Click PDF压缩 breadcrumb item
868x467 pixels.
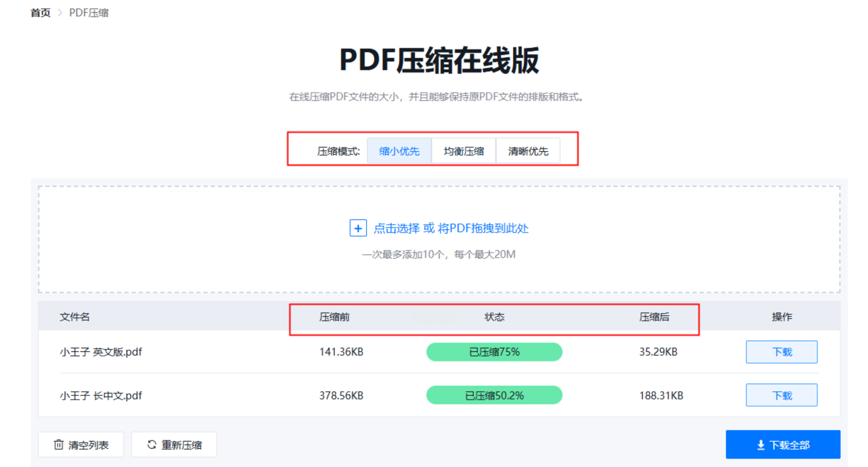(89, 13)
